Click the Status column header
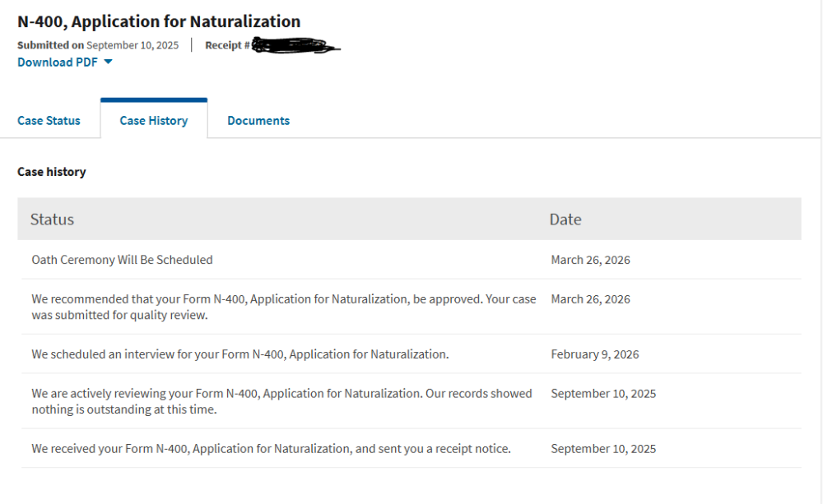Viewport: 823px width, 504px height. pos(52,220)
